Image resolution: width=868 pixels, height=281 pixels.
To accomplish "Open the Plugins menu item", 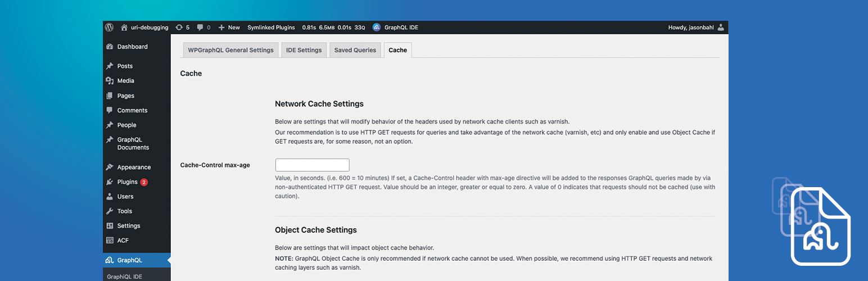I will coord(137,182).
